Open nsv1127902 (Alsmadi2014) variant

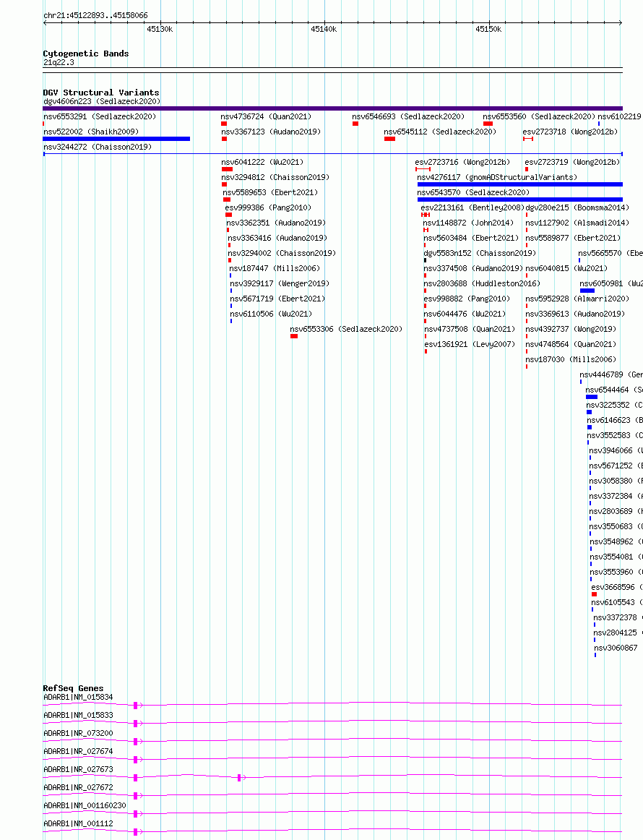pyautogui.click(x=577, y=223)
